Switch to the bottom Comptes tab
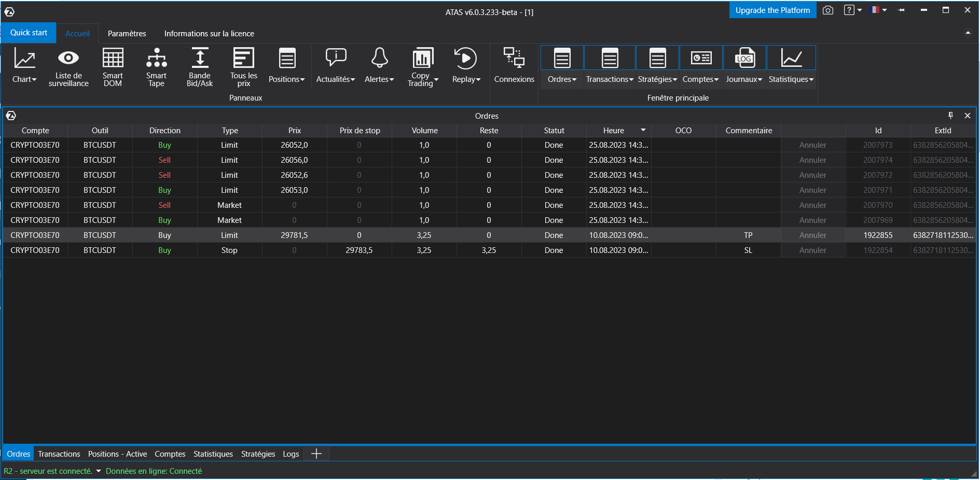This screenshot has height=480, width=980. point(170,454)
